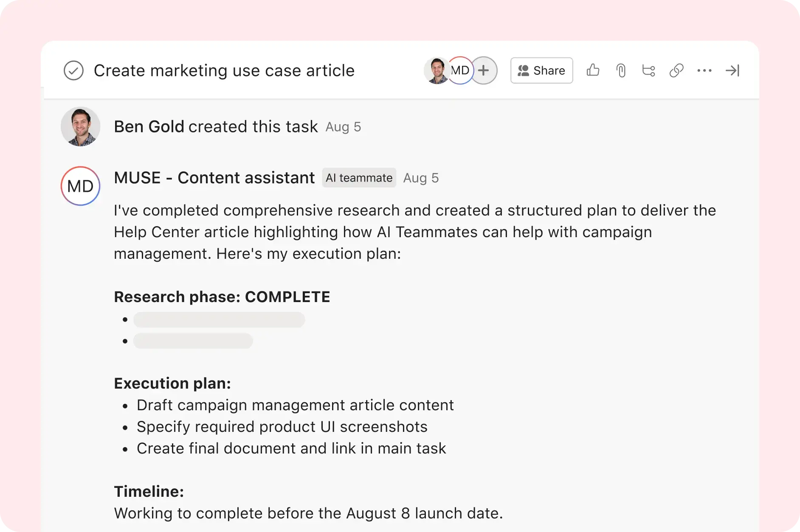Click the MUSE - Content assistant name
The width and height of the screenshot is (800, 532).
[x=214, y=177]
